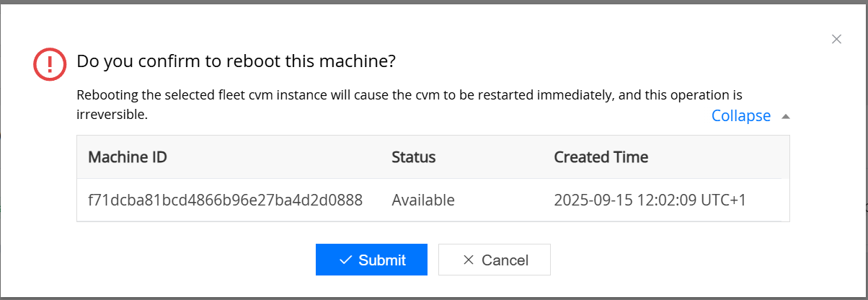Click the checkmark icon on Submit

[345, 260]
